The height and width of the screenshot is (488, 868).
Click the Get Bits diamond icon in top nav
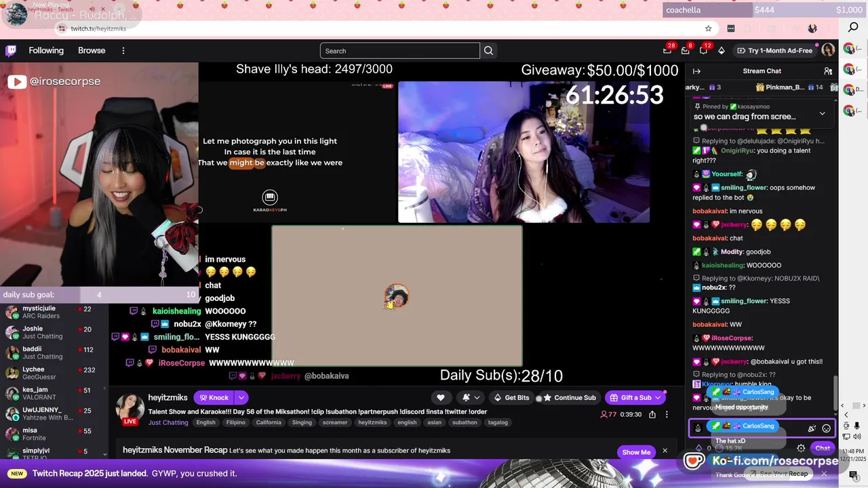pos(722,51)
